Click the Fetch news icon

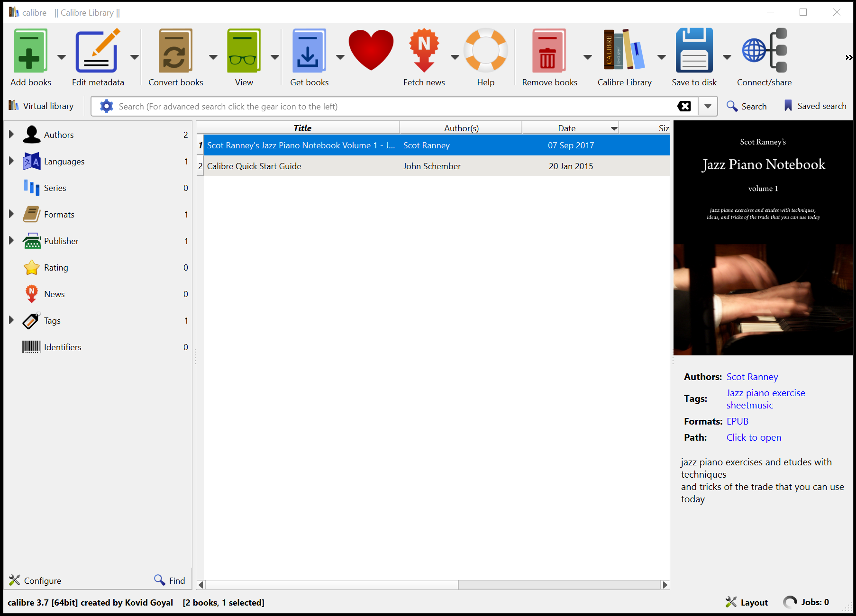point(424,51)
